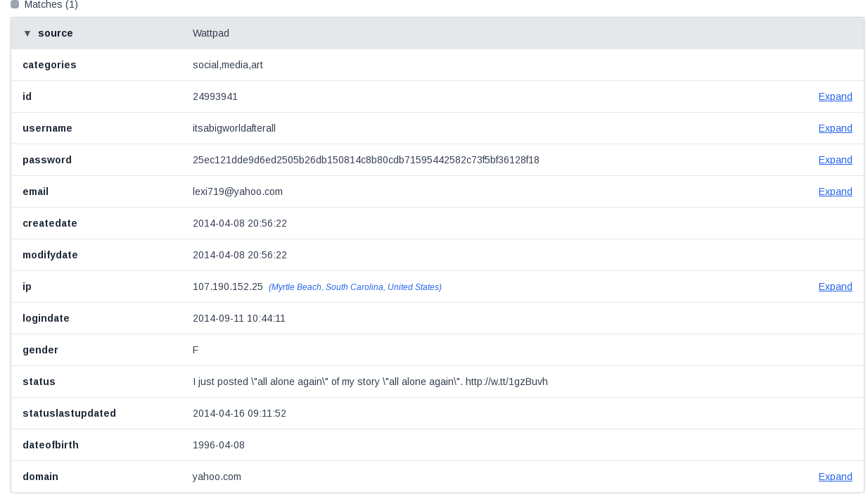
Task: Expand the ip address row
Action: (x=835, y=286)
